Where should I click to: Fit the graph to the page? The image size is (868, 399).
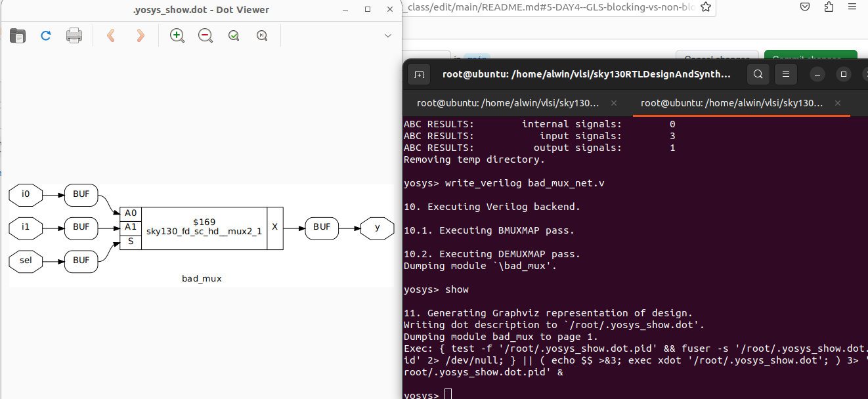pos(233,35)
